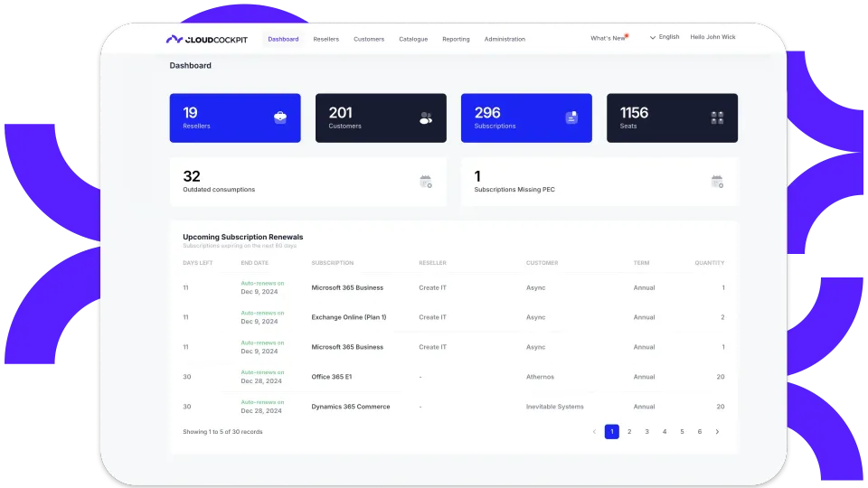This screenshot has height=488, width=868.
Task: Open the Office 365 E1 subscription
Action: point(332,377)
